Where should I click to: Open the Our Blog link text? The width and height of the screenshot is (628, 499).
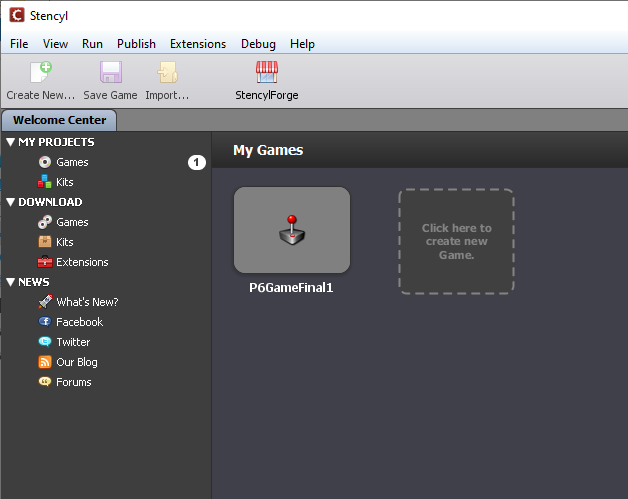(x=77, y=362)
